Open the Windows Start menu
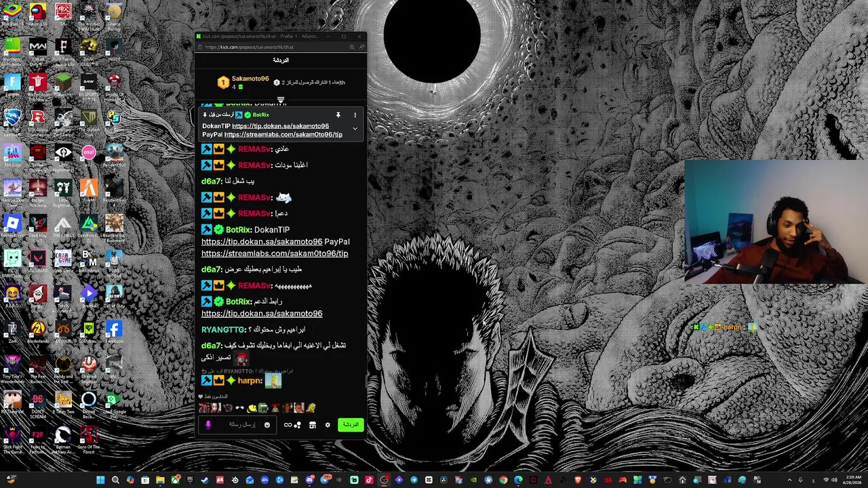 100,481
